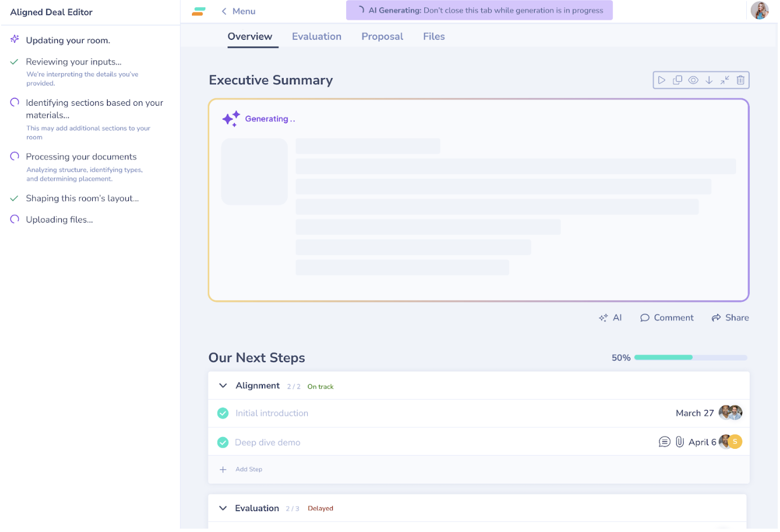The image size is (780, 532).
Task: Click the Comment button
Action: point(667,318)
